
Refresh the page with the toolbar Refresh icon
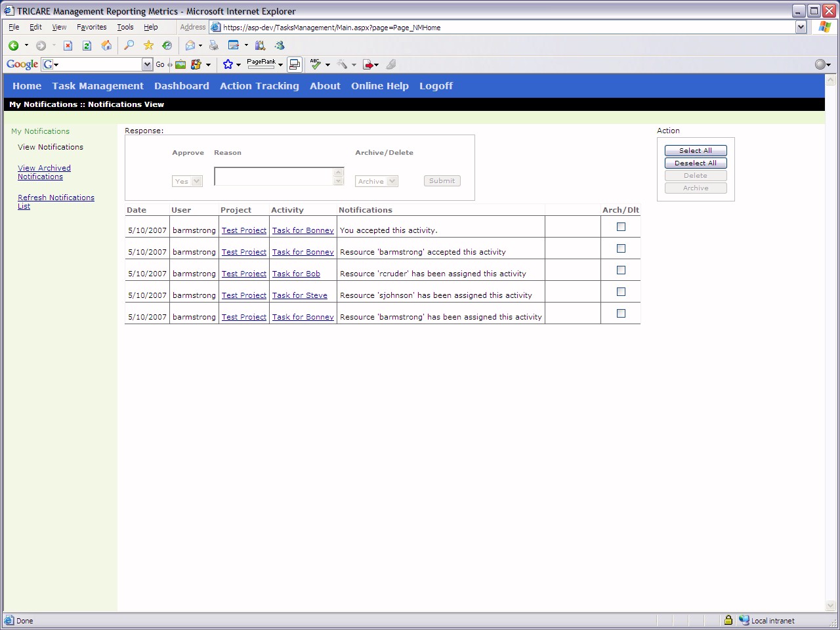(x=87, y=45)
